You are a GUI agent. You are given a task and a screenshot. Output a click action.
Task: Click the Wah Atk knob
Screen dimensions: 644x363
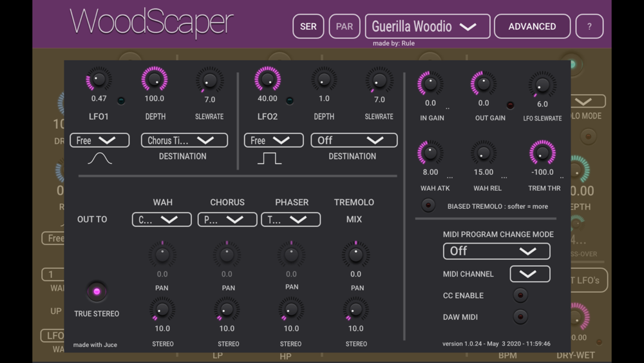click(430, 153)
